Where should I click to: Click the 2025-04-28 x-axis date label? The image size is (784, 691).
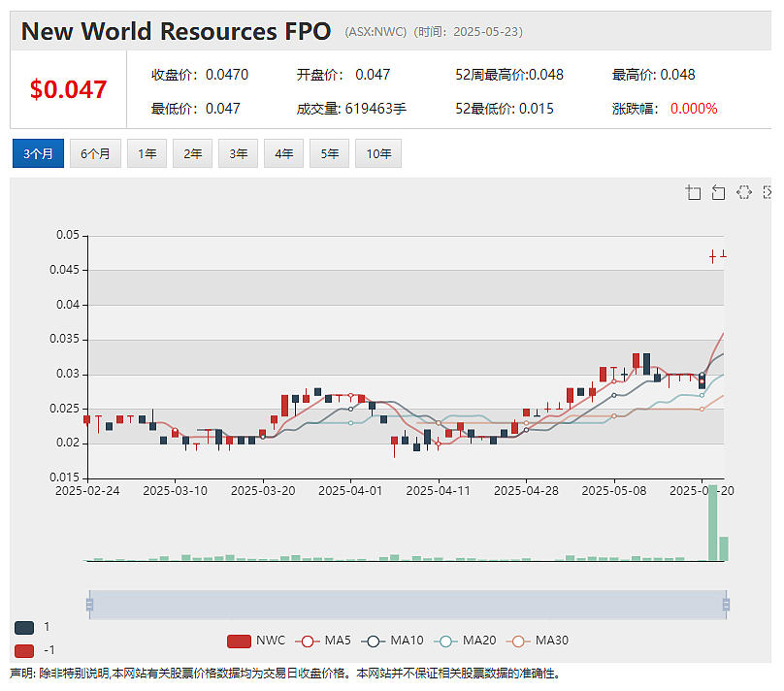pos(526,490)
